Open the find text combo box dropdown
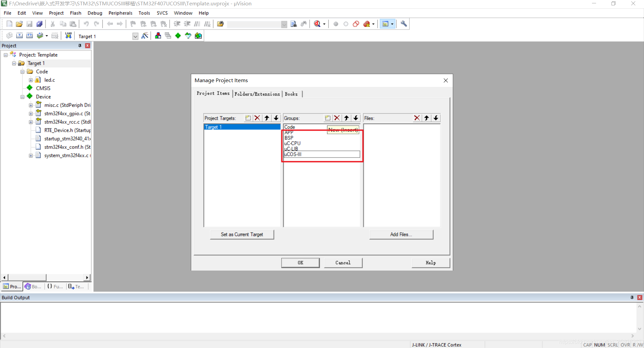Image resolution: width=644 pixels, height=348 pixels. point(284,24)
